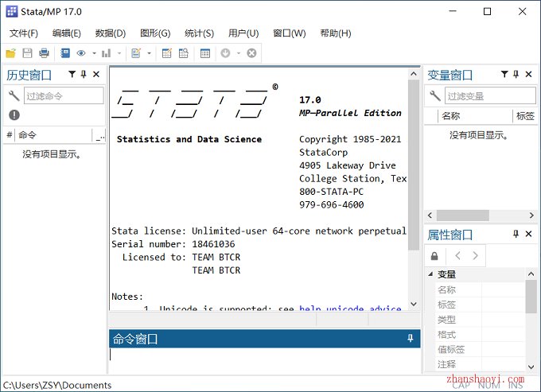Screen dimensions: 541x392
Task: Pin the 属性窗口 panel
Action: (x=516, y=234)
